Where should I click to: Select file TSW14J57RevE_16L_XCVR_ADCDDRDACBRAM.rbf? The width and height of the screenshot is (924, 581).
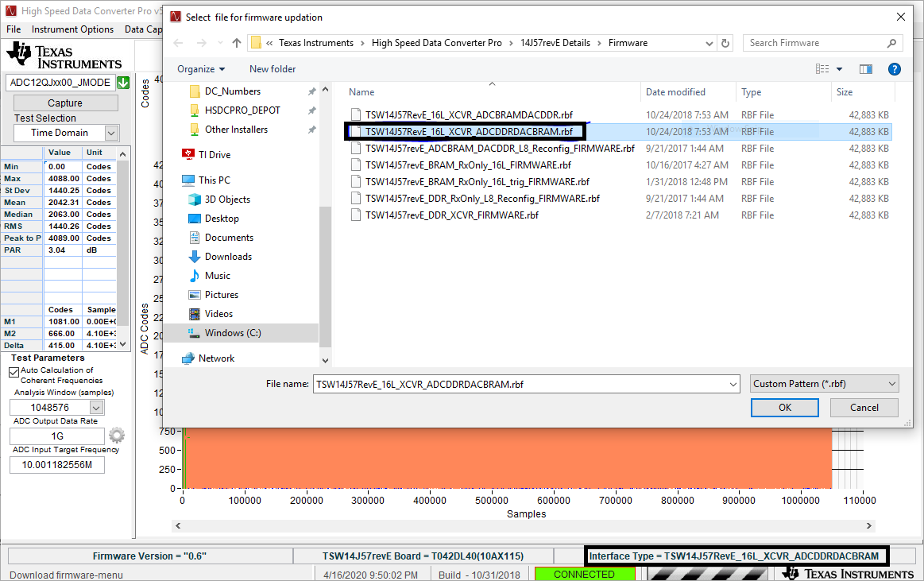pos(469,131)
